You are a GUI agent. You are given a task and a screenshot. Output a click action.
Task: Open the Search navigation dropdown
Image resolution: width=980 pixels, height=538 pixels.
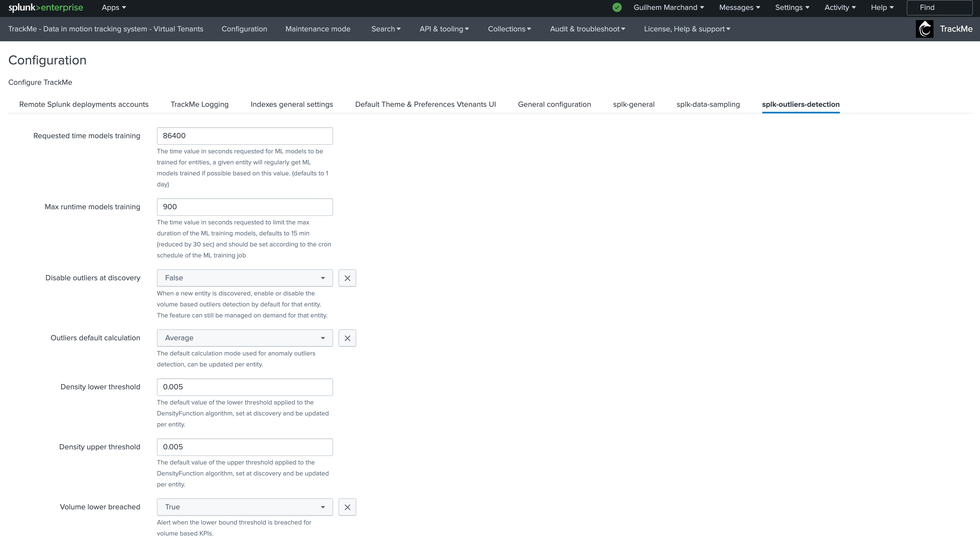tap(386, 29)
